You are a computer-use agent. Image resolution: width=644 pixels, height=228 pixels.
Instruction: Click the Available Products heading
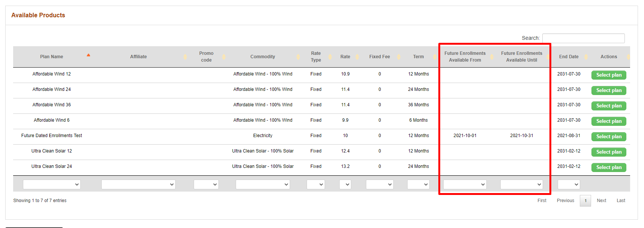(38, 15)
